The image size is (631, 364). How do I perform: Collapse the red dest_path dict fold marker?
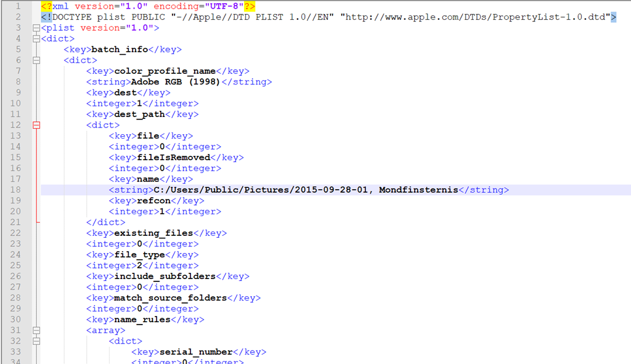[36, 125]
